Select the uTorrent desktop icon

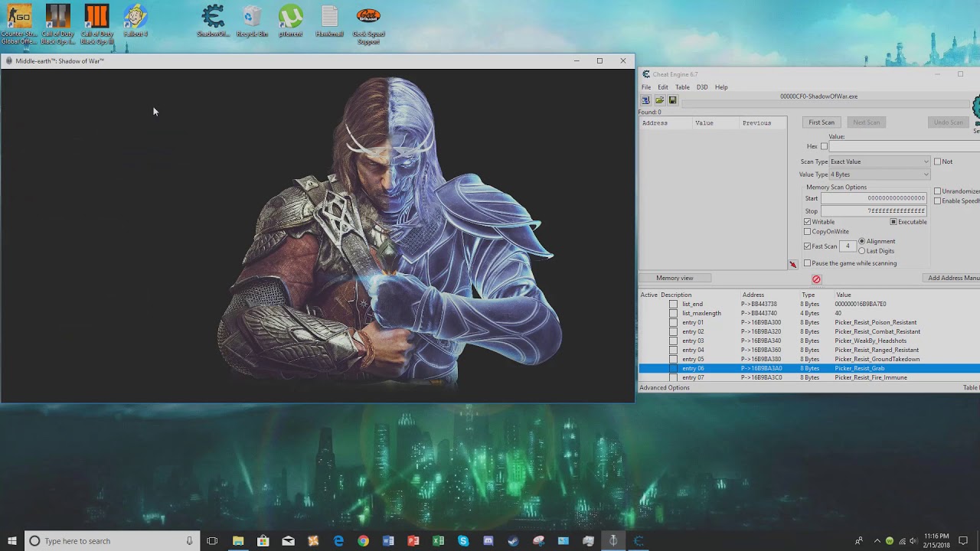coord(291,21)
